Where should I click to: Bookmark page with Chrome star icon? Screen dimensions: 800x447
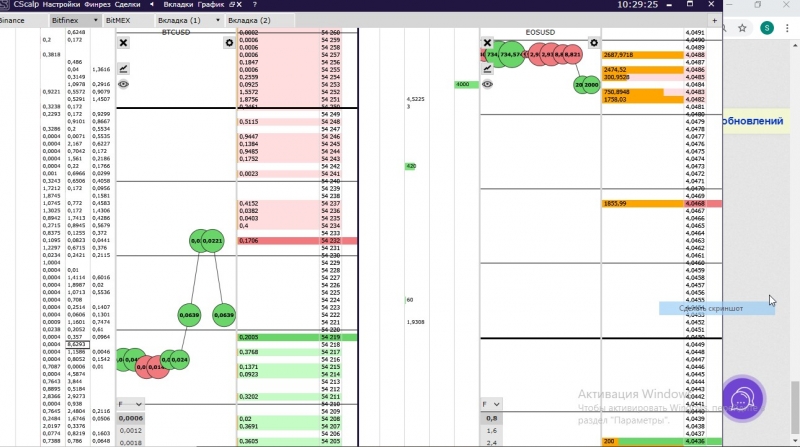click(742, 28)
